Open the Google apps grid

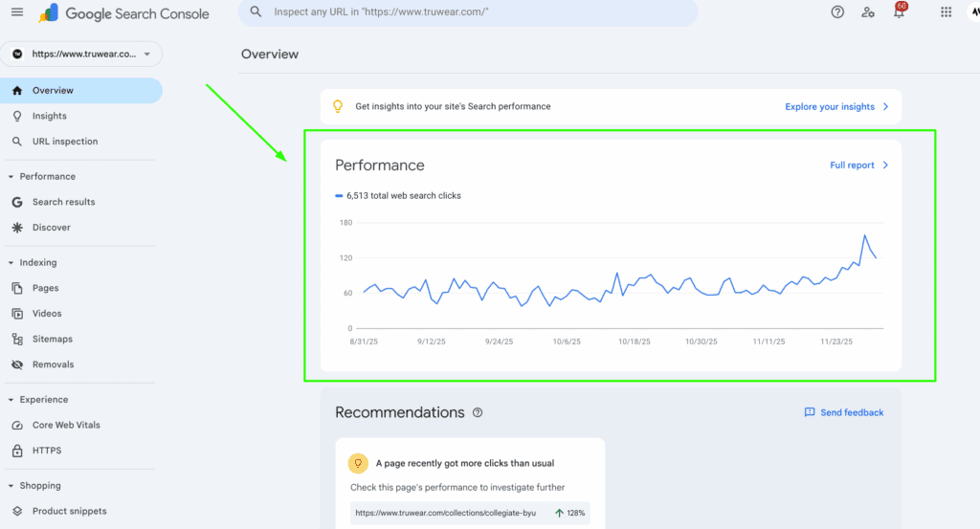(x=946, y=12)
